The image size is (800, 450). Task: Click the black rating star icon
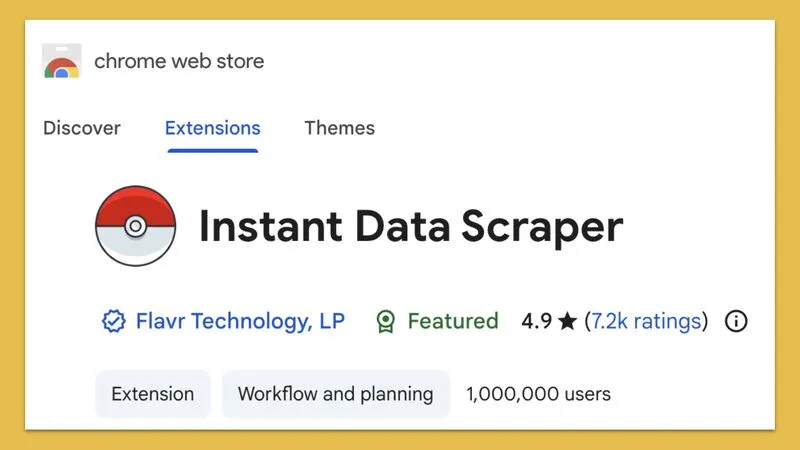(x=567, y=321)
